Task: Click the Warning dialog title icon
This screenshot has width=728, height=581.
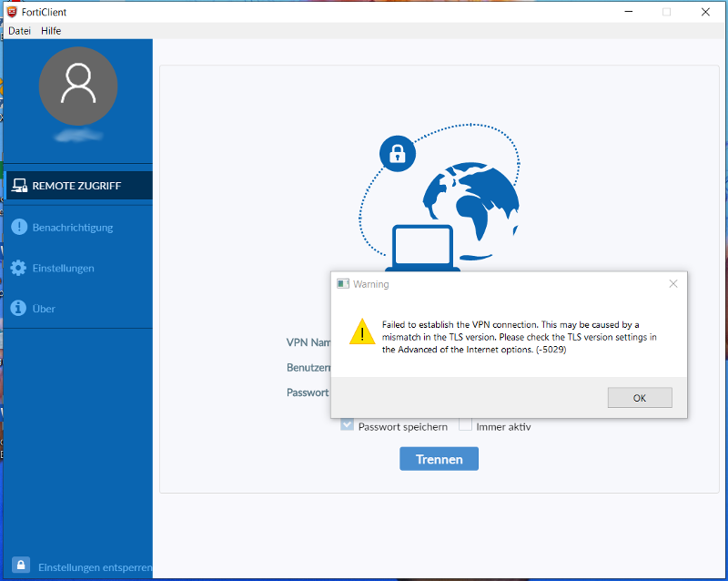Action: [343, 283]
